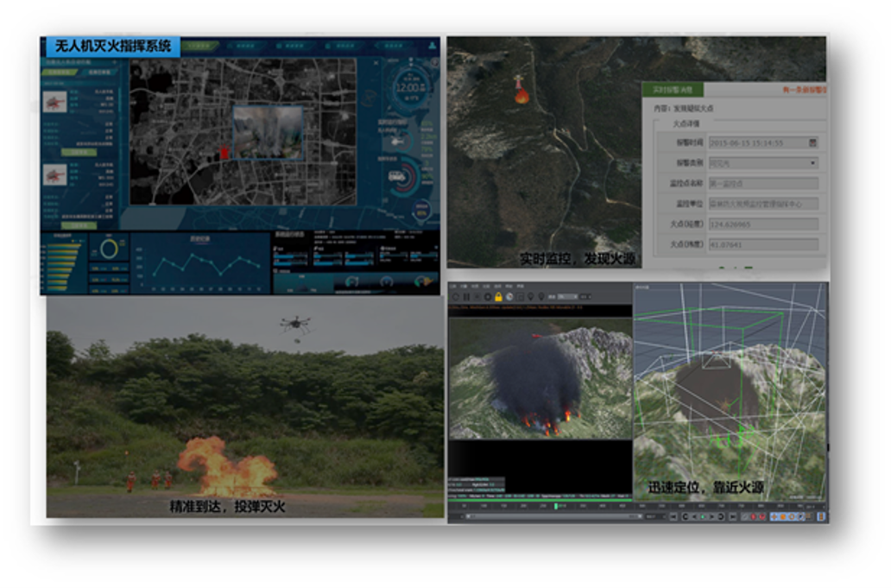Select the green first navigation tab in command system

[x=199, y=46]
